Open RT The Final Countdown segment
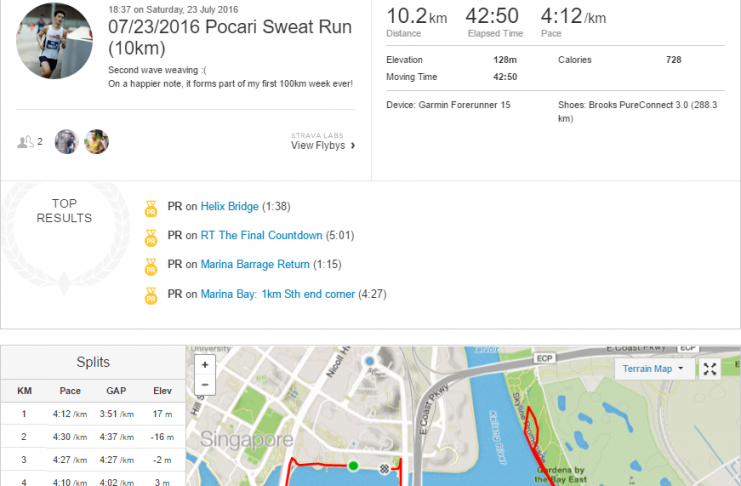 261,236
